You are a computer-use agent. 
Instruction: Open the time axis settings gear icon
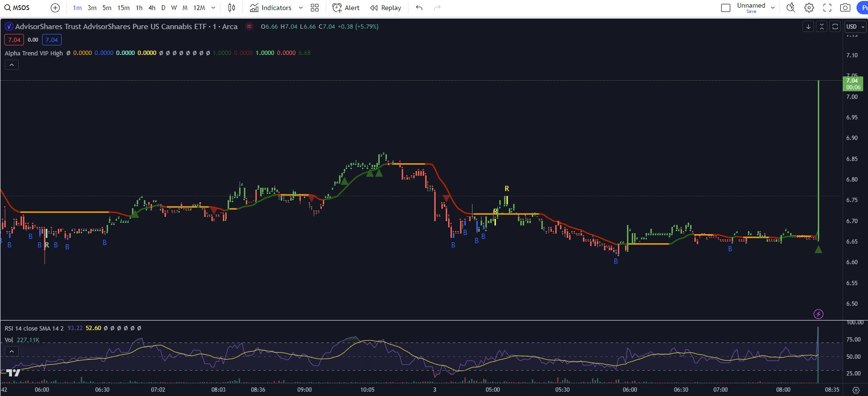(x=856, y=390)
